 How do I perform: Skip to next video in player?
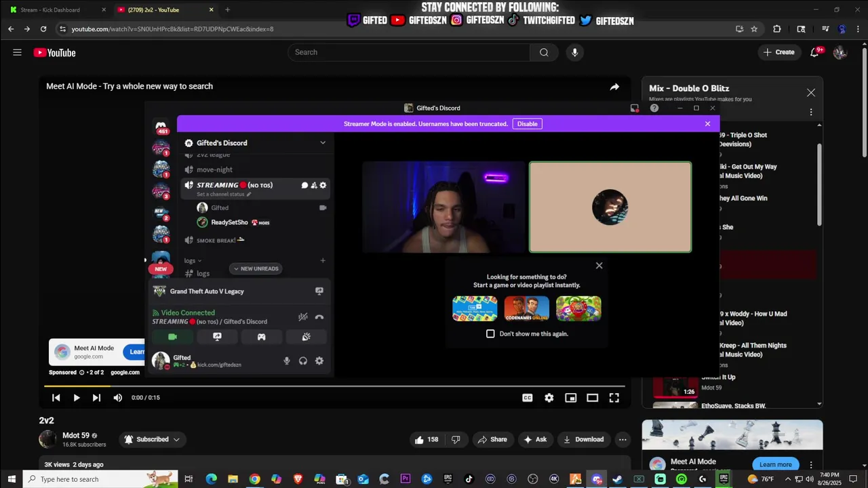pos(96,398)
